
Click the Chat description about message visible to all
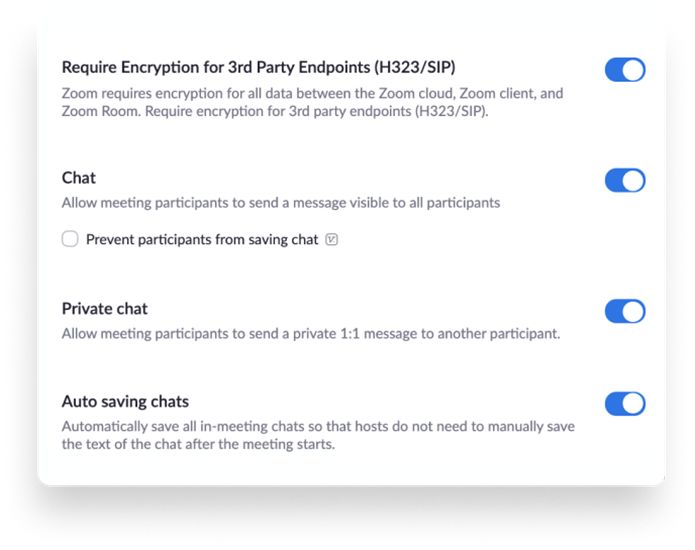[281, 203]
